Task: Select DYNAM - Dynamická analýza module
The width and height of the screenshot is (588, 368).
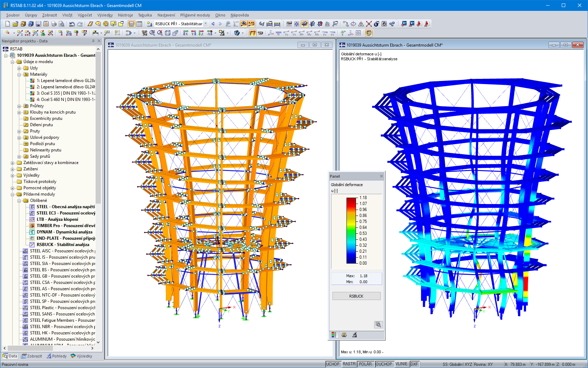Action: click(x=65, y=232)
